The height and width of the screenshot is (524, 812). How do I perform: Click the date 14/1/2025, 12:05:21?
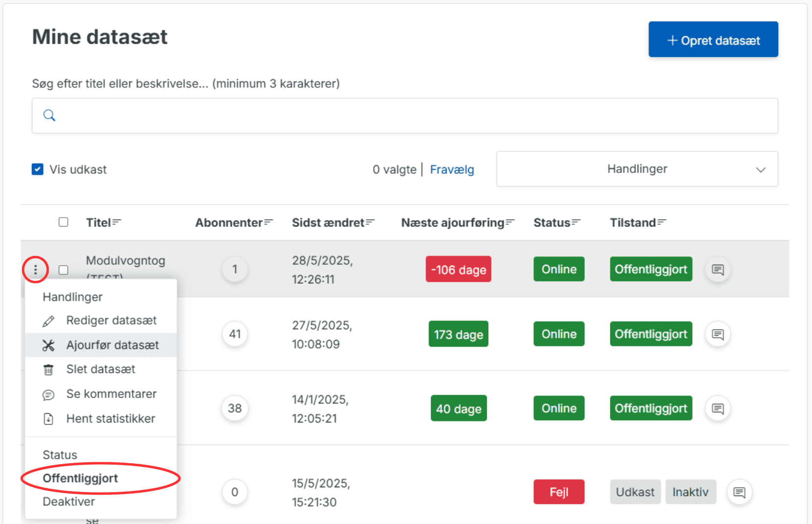pyautogui.click(x=320, y=409)
